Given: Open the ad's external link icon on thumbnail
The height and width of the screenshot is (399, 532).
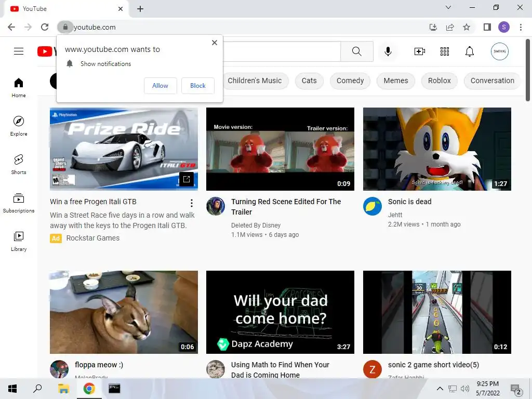Looking at the screenshot, I should (187, 179).
